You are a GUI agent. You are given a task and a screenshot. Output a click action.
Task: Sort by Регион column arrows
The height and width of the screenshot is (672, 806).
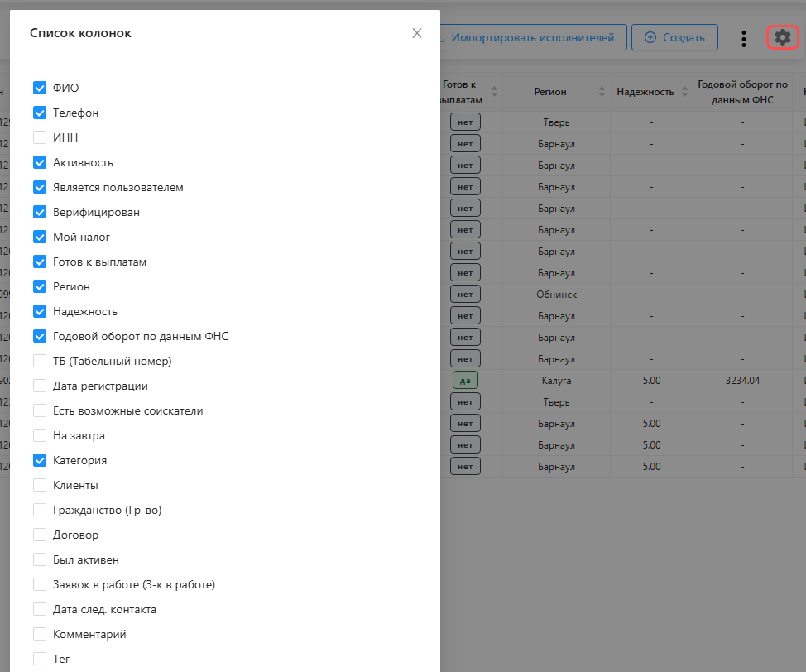[602, 92]
